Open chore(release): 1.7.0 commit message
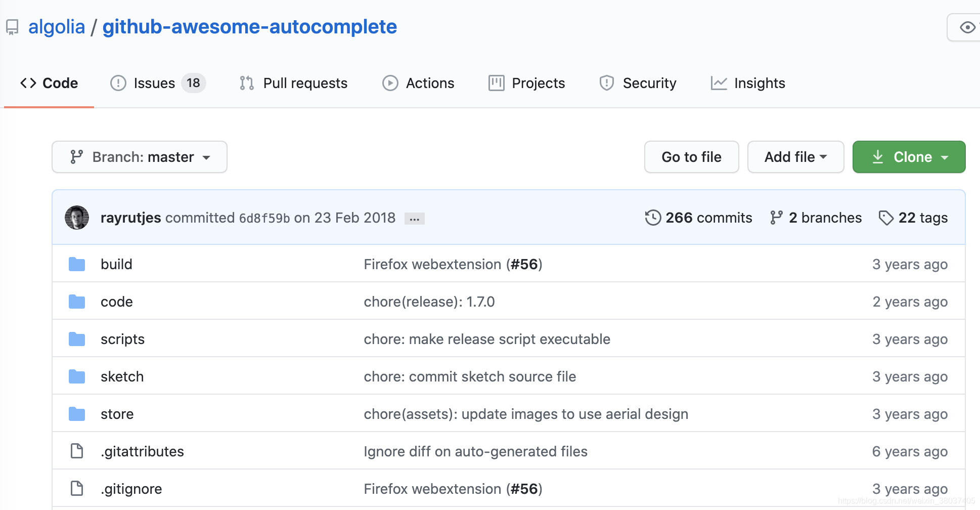 tap(429, 302)
